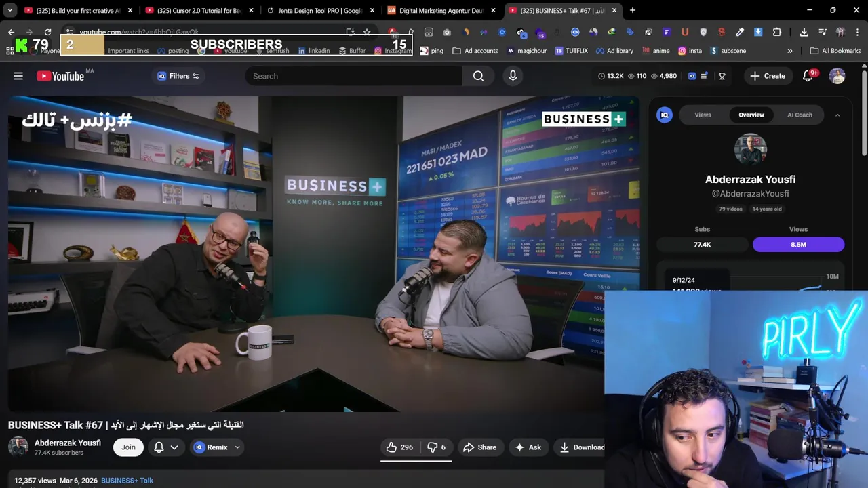Collapse the vidIQ side panel chevron
Image resolution: width=868 pixels, height=488 pixels.
point(837,115)
